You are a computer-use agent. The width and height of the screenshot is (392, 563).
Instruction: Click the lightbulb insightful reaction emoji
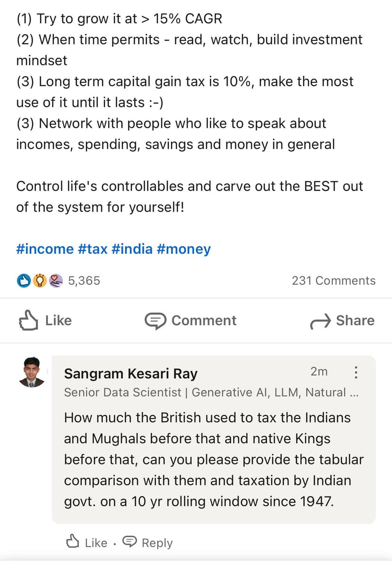pyautogui.click(x=40, y=281)
